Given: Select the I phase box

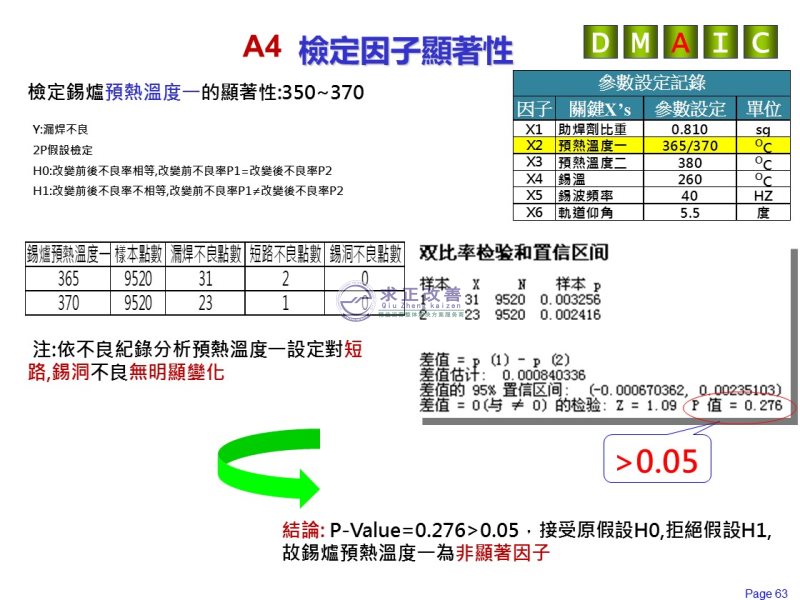Looking at the screenshot, I should 721,43.
